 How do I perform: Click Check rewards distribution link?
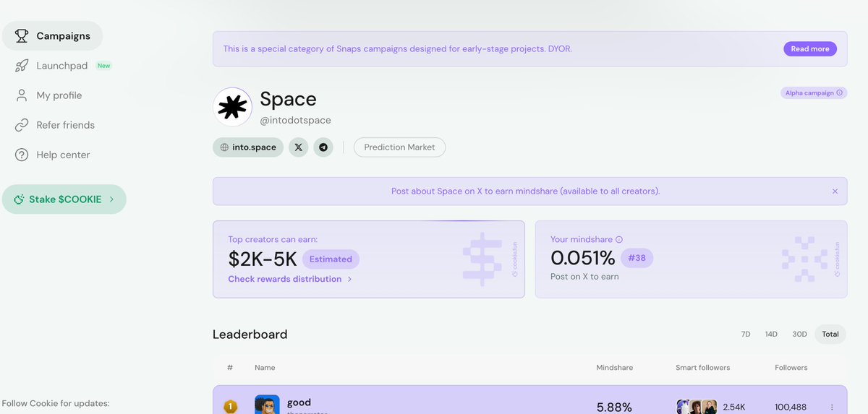[284, 279]
